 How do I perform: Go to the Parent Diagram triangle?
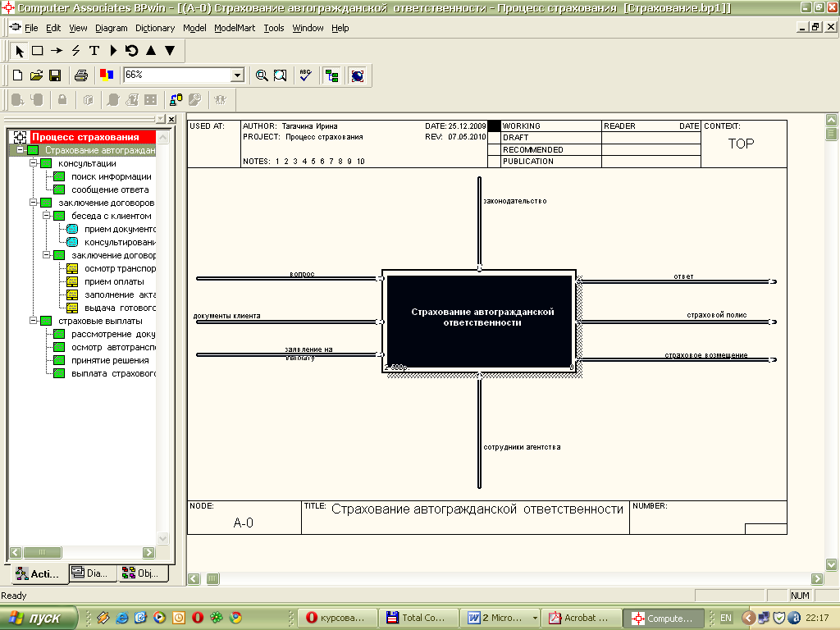151,51
